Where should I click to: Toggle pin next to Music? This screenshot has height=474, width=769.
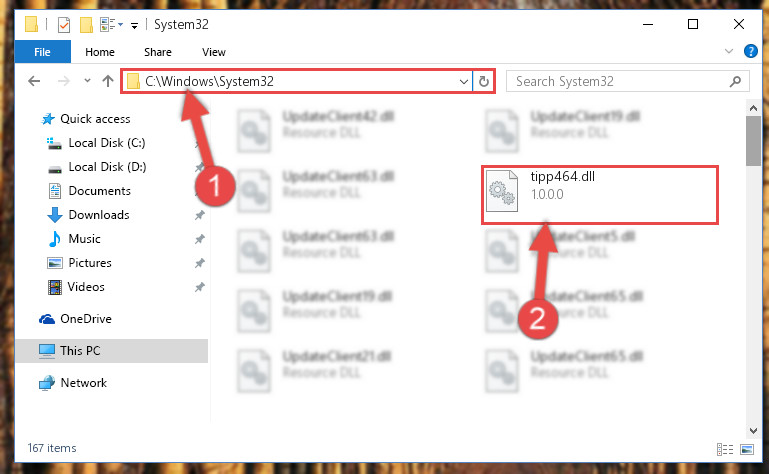tap(199, 239)
